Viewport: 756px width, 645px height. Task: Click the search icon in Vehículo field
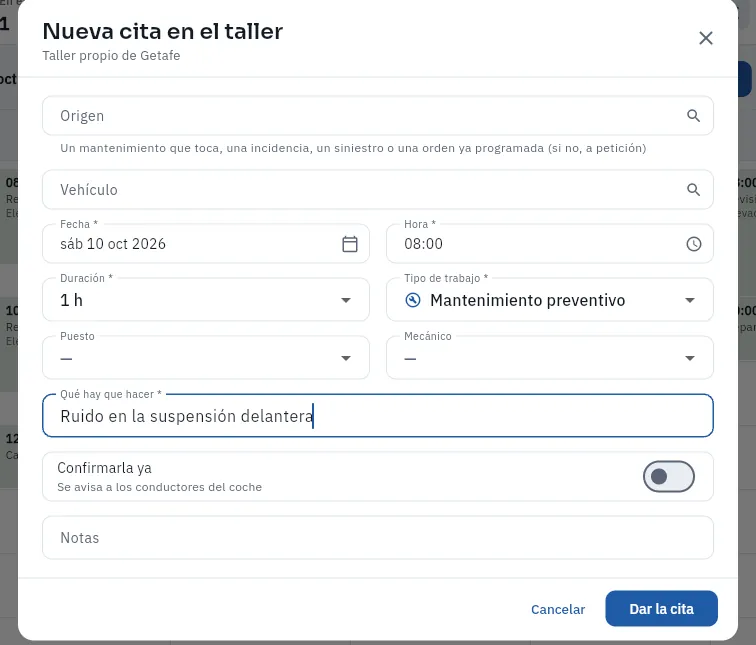click(x=693, y=189)
